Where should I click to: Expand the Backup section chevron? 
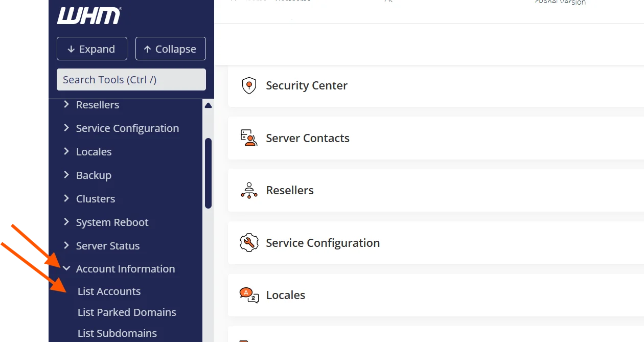66,175
